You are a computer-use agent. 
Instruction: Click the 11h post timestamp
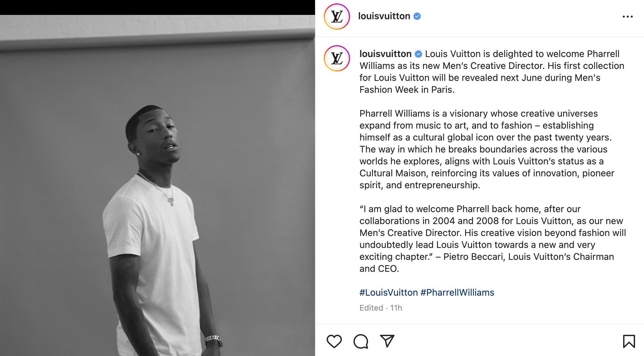coord(396,308)
